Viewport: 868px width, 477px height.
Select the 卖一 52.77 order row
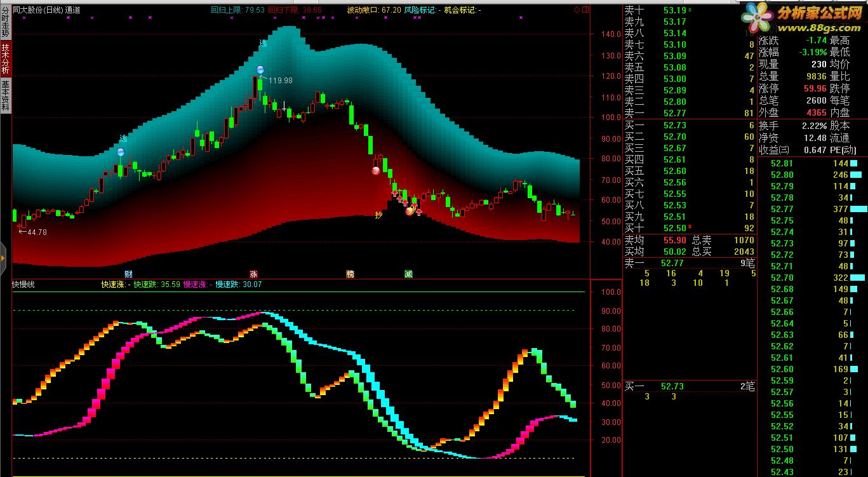point(690,114)
